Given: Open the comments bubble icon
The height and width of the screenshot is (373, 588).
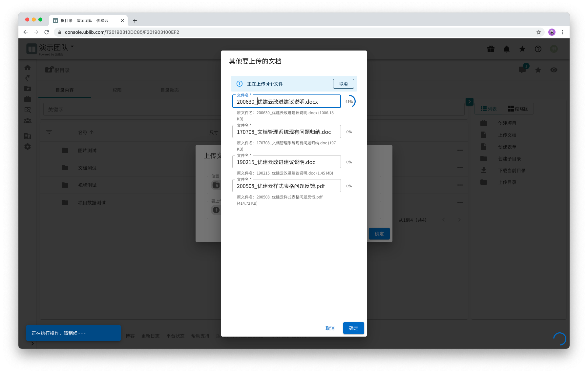Looking at the screenshot, I should coord(522,70).
